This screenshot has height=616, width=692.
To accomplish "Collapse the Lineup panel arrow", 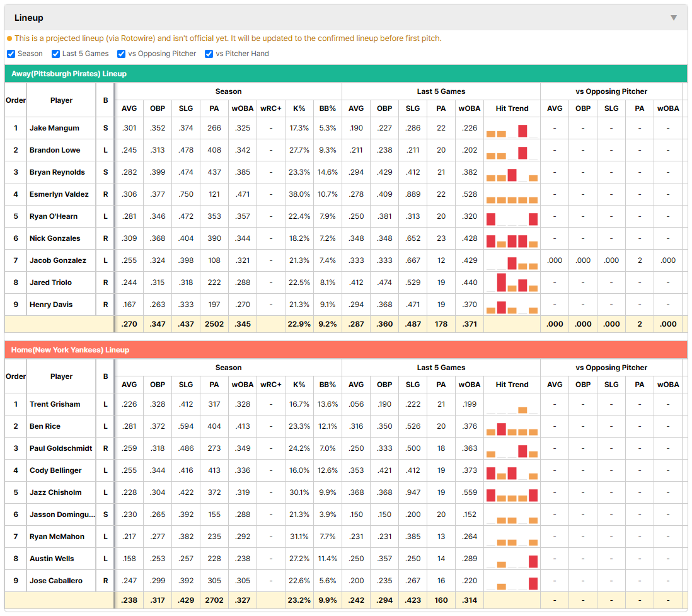I will click(674, 18).
